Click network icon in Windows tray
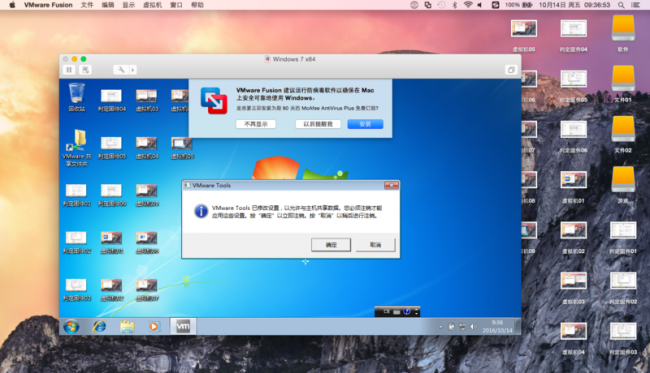Image resolution: width=650 pixels, height=373 pixels. 463,327
